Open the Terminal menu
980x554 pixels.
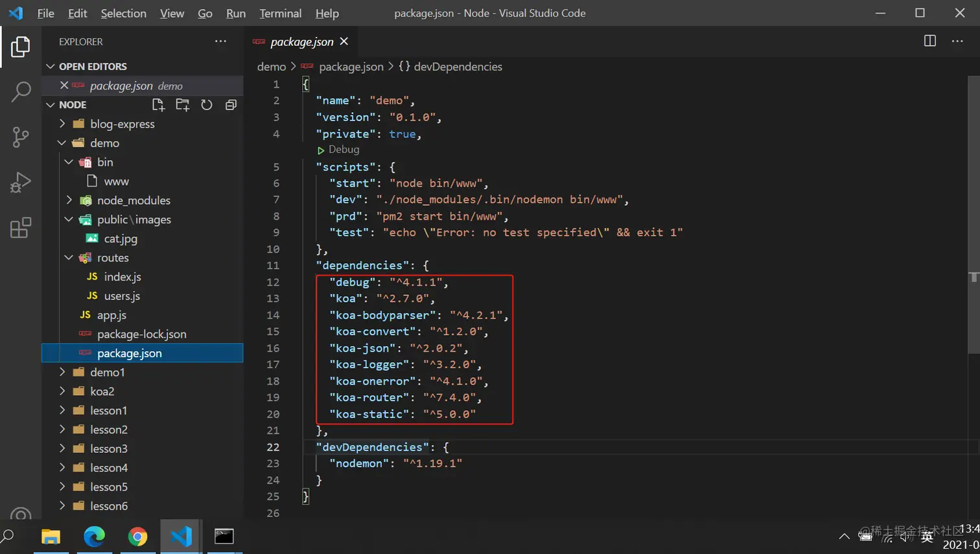[x=280, y=13]
